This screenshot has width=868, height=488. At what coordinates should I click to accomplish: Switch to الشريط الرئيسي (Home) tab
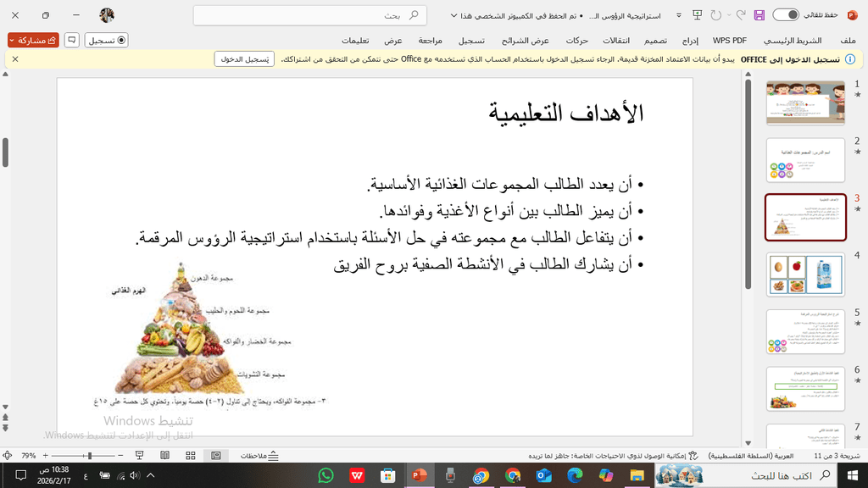tap(793, 41)
